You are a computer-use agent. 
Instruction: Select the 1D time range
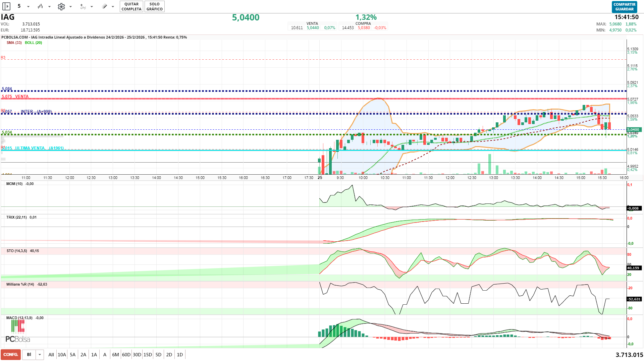pyautogui.click(x=180, y=355)
